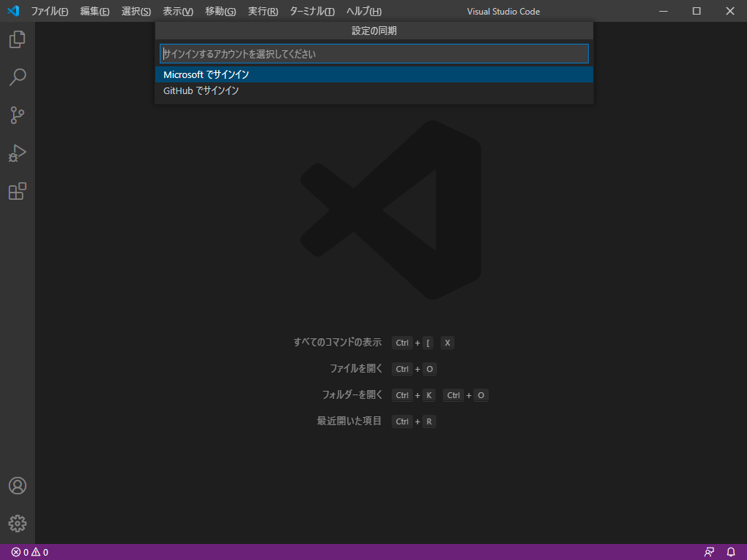The width and height of the screenshot is (747, 560).
Task: Choose GitHub でサインイン option
Action: click(x=374, y=90)
